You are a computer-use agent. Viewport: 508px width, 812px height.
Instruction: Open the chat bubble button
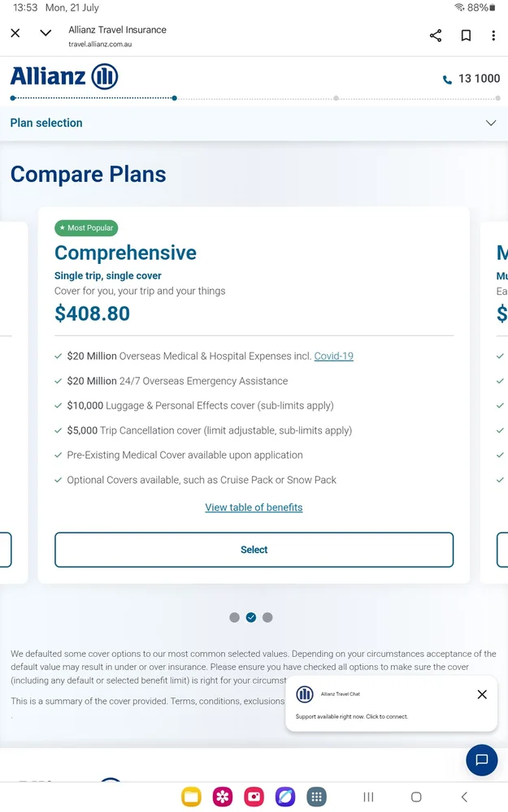[481, 760]
